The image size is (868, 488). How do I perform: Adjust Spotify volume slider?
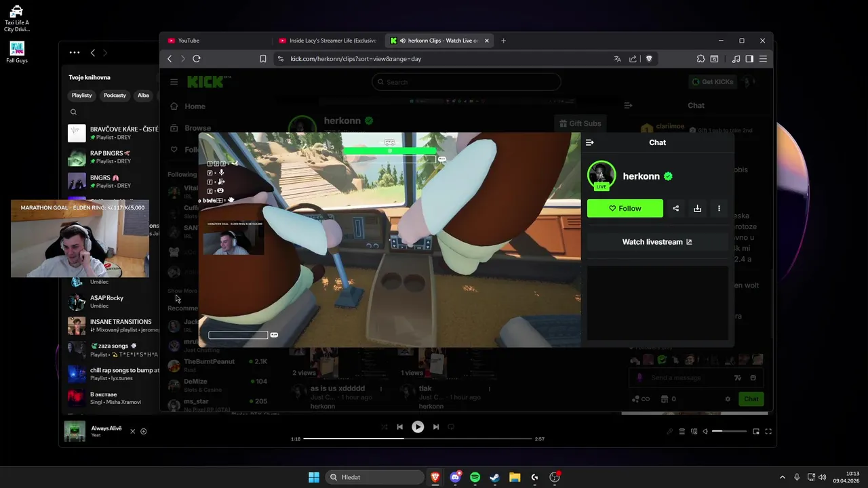pos(729,432)
